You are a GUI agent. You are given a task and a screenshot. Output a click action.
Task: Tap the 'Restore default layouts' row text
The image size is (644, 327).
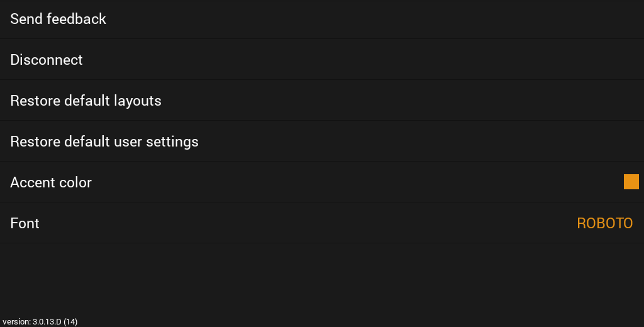[x=86, y=101]
